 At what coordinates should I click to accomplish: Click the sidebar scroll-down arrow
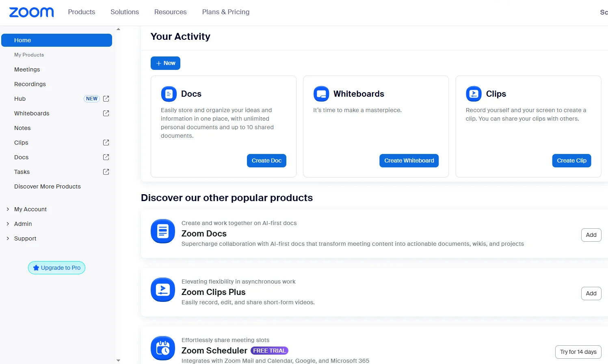pos(118,360)
